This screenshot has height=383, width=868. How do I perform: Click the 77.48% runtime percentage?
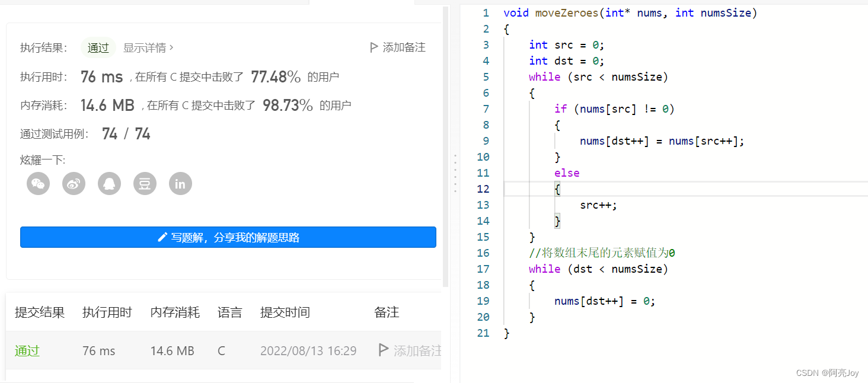click(276, 76)
